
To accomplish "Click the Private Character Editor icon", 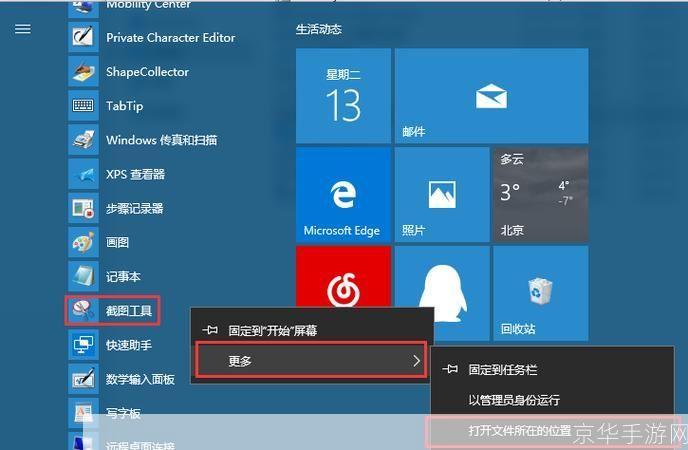I will [x=83, y=37].
